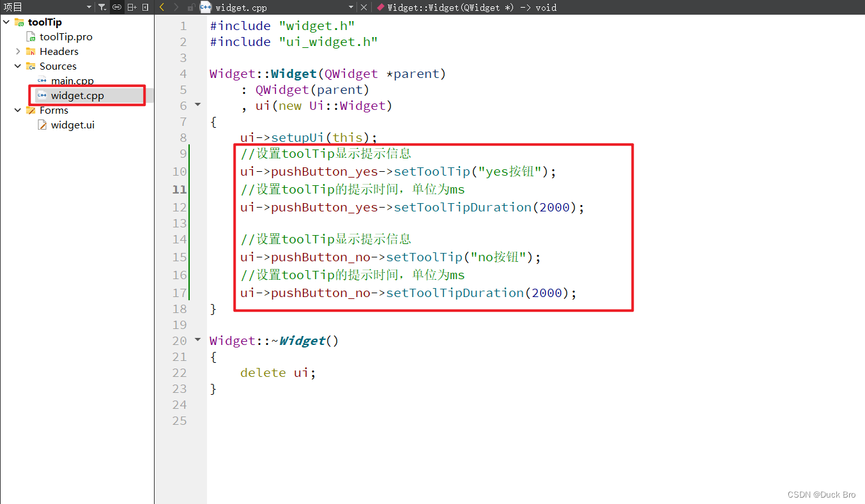Open the 项目 pane selector dropdown

(89, 8)
